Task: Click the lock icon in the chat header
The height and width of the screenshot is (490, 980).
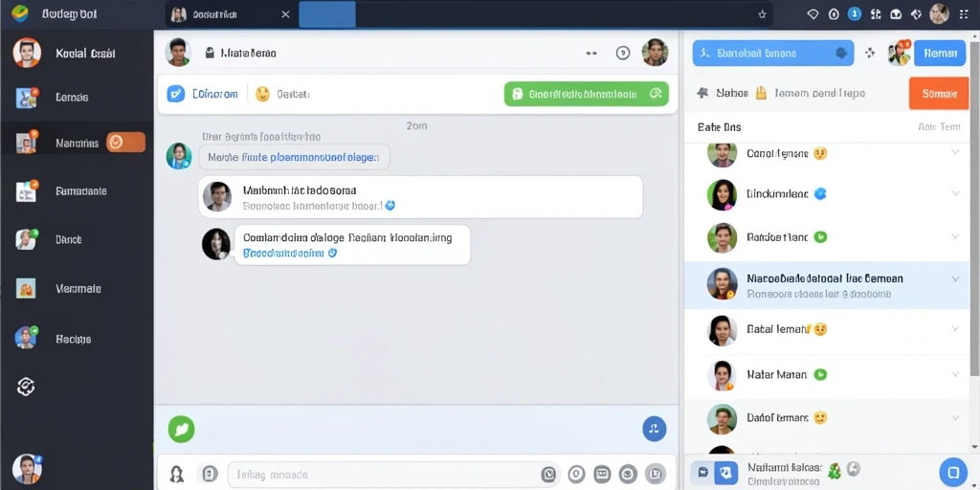Action: (x=210, y=54)
